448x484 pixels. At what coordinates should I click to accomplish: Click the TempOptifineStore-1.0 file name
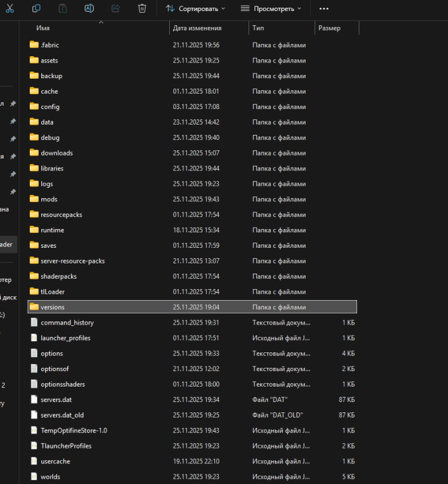74,430
